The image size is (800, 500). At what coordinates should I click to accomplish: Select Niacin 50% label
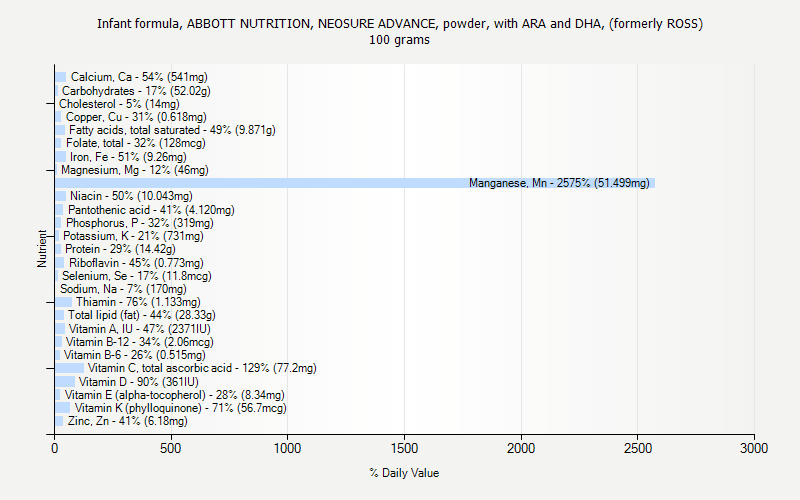[132, 196]
